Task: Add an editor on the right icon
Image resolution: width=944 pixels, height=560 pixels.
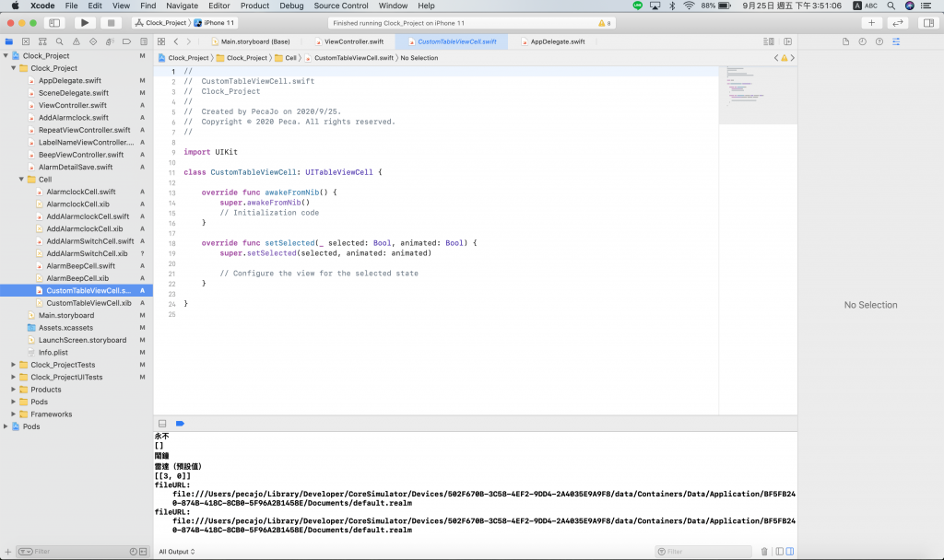Action: pyautogui.click(x=787, y=41)
